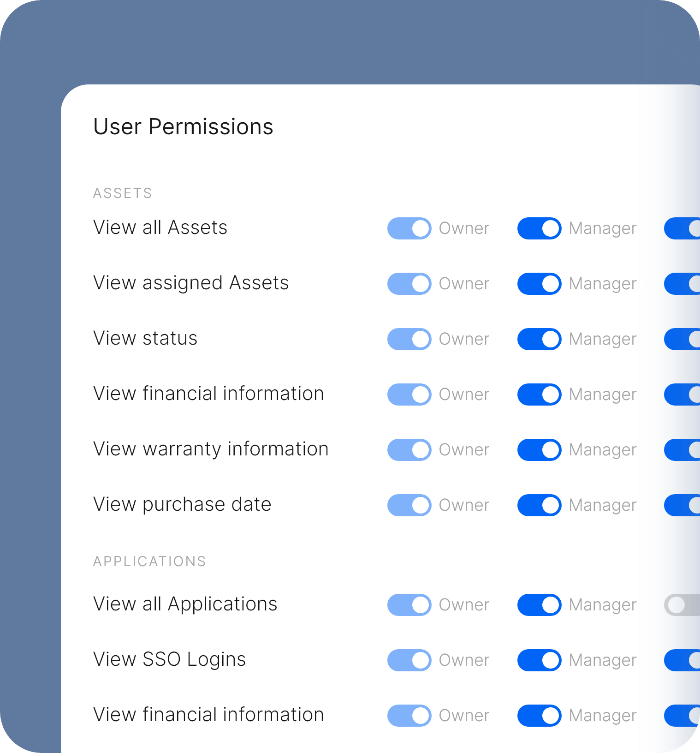This screenshot has width=700, height=753.
Task: Toggle Owner switch for View SSO Logins
Action: [x=409, y=660]
